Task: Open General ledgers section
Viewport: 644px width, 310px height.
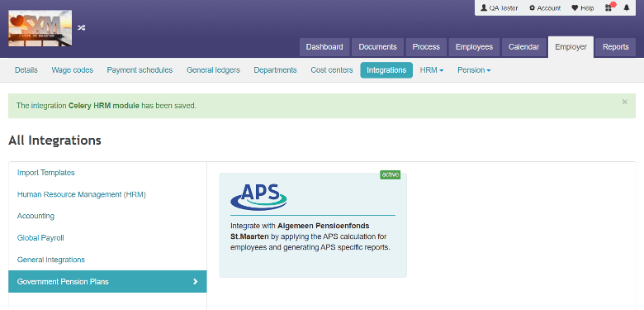Action: tap(213, 70)
